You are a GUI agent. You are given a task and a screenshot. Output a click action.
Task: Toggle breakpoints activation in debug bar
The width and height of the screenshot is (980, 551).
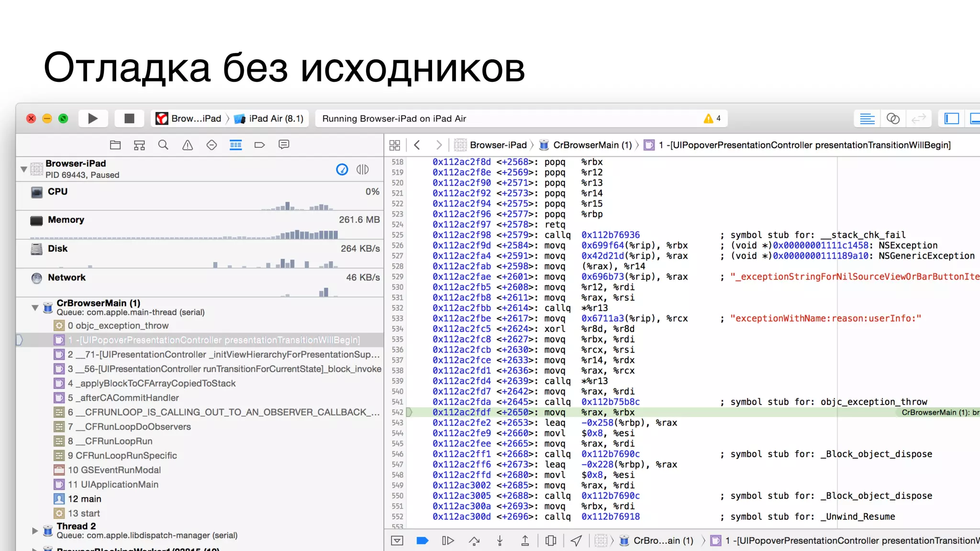(423, 540)
